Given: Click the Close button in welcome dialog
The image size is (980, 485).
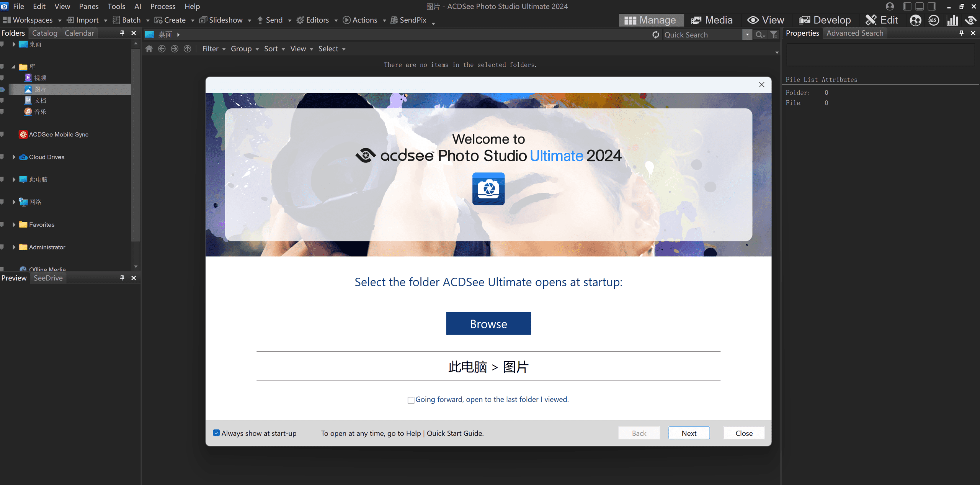Looking at the screenshot, I should click(x=744, y=433).
